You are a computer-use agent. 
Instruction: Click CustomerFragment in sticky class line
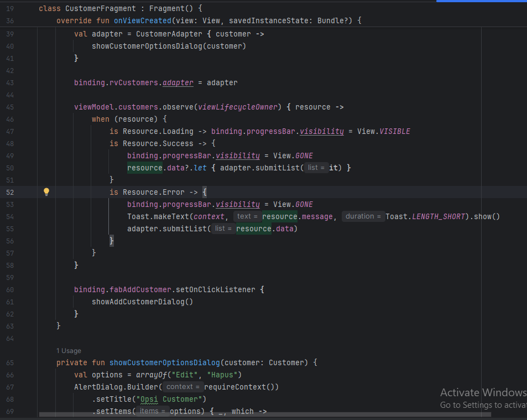pos(101,8)
